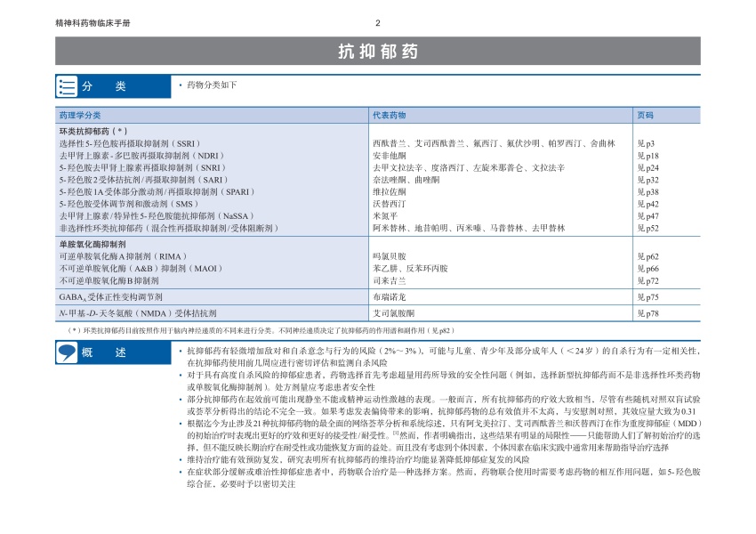Click page reference 见p72
Image resolution: width=756 pixels, height=534 pixels.
(647, 280)
